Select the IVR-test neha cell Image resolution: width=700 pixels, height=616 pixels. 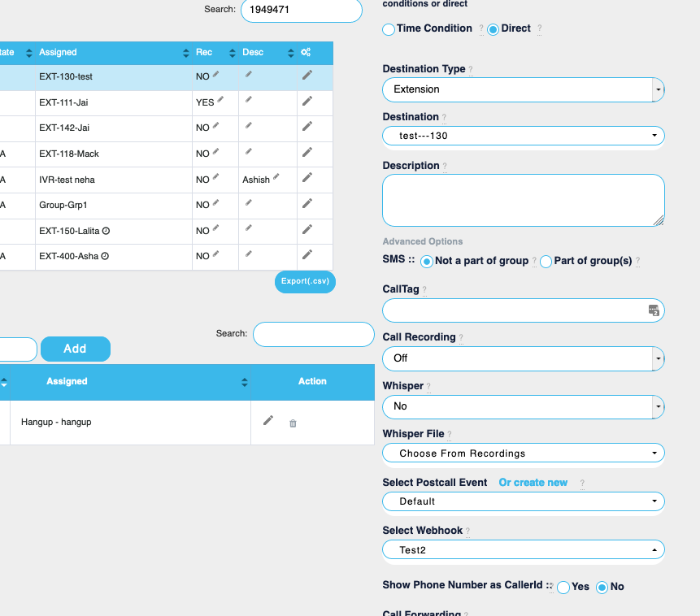click(114, 180)
